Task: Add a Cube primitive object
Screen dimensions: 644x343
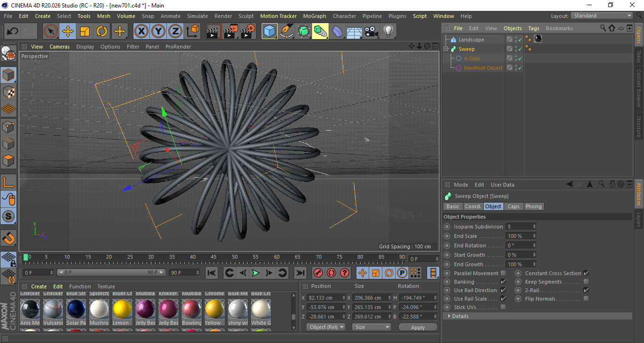Action: point(270,32)
